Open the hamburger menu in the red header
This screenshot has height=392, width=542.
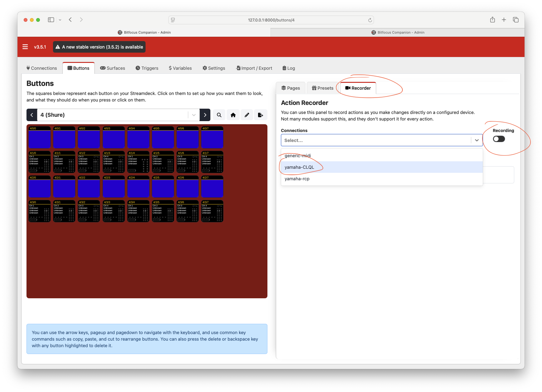coord(25,47)
